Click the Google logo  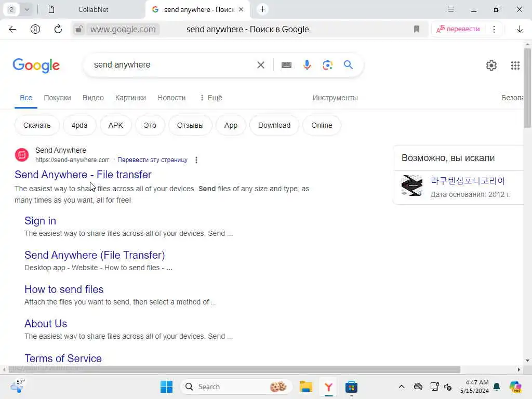tap(36, 65)
